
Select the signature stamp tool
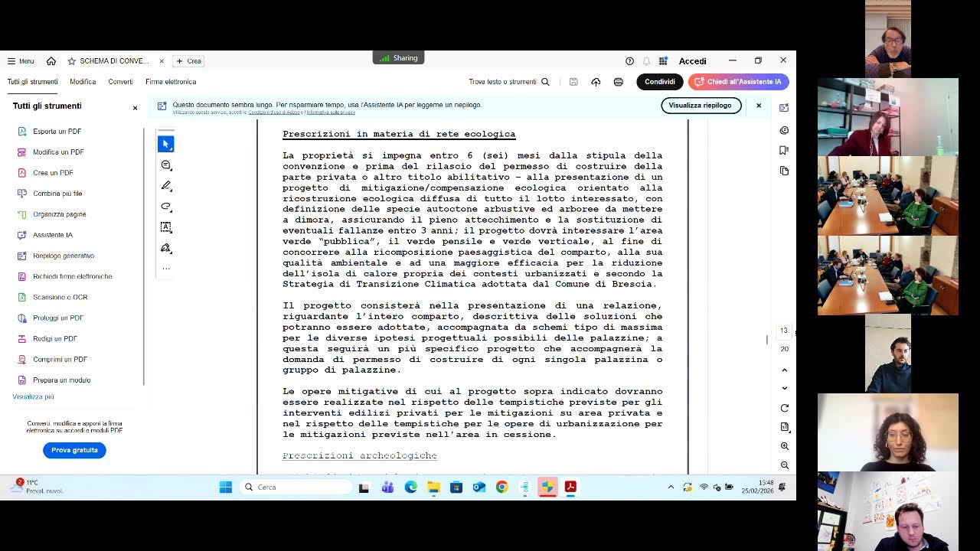pyautogui.click(x=165, y=248)
